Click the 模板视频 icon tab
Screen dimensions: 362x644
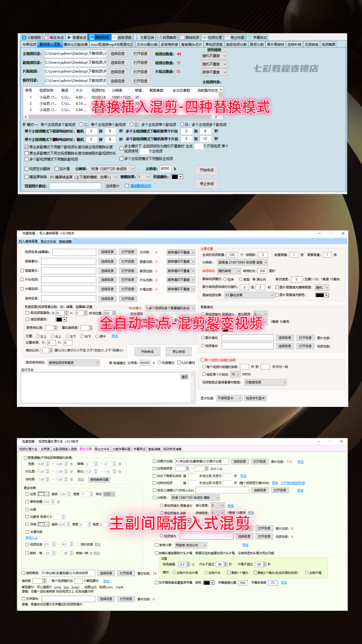pos(99,37)
